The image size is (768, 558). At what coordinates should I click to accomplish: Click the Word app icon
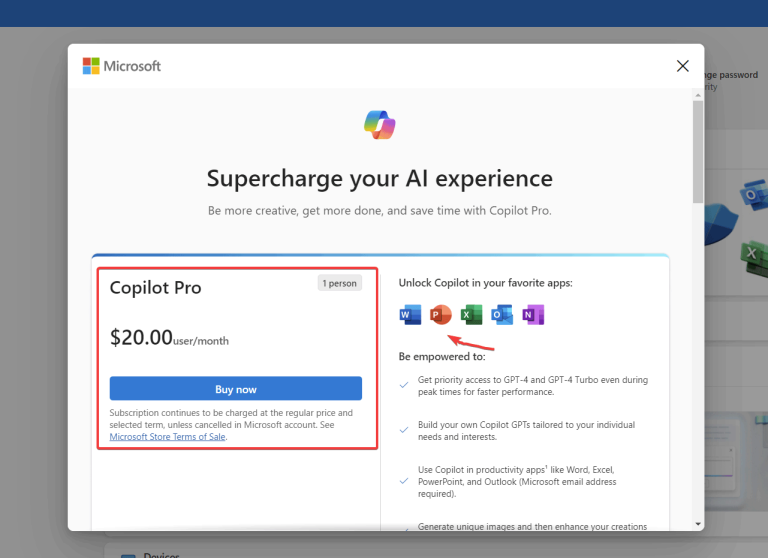coord(410,315)
